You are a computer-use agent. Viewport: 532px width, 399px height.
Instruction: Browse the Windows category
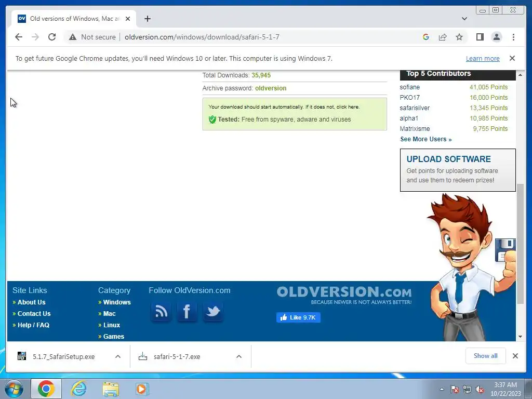(117, 302)
